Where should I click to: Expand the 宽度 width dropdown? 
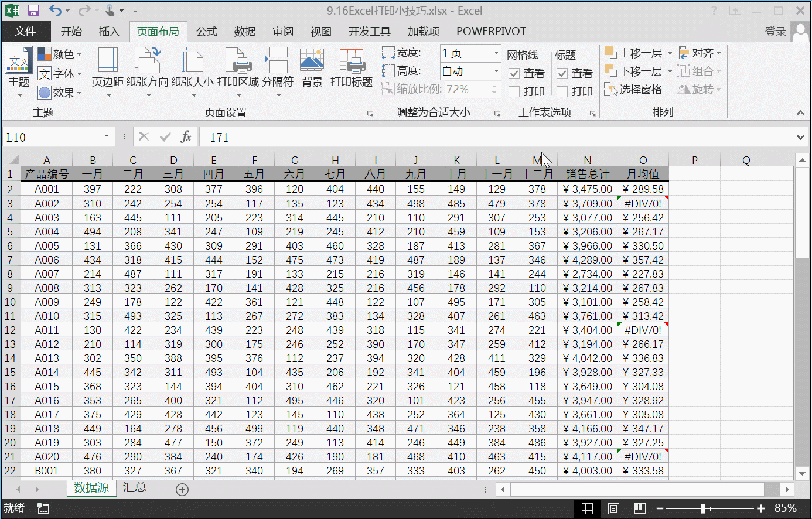(496, 53)
